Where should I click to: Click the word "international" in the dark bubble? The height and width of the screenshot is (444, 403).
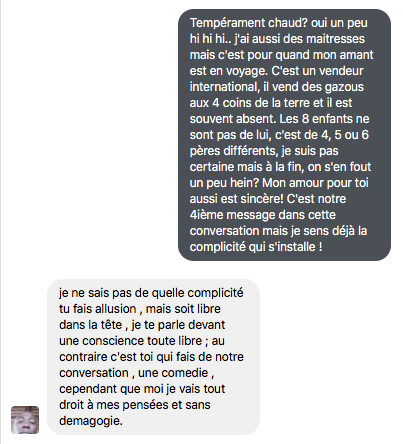coord(224,87)
